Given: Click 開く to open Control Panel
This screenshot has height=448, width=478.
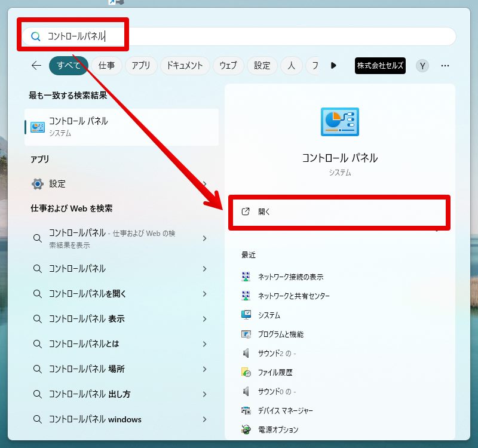Looking at the screenshot, I should point(339,212).
